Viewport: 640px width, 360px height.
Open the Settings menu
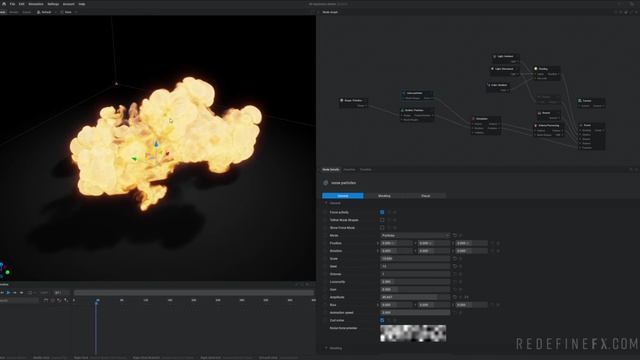coord(53,4)
